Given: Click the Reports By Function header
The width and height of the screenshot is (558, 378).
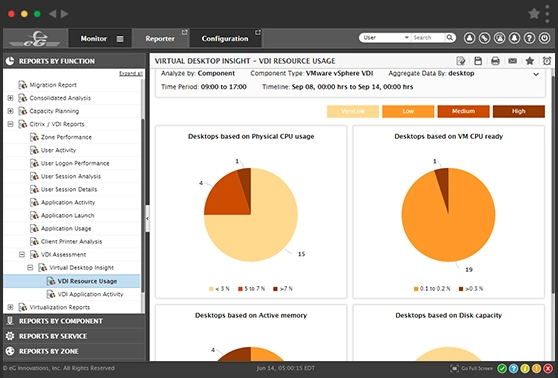Looking at the screenshot, I should click(74, 61).
